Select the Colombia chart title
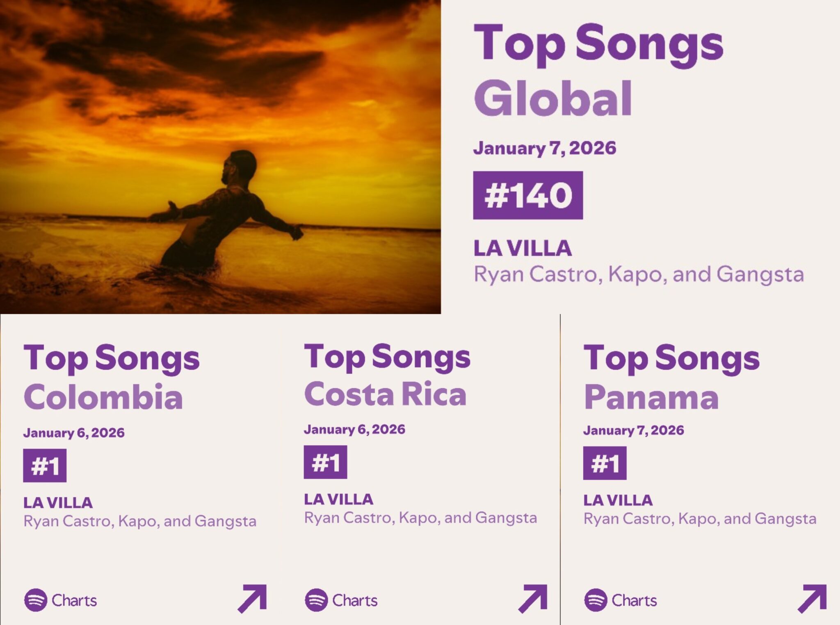 coord(103,397)
